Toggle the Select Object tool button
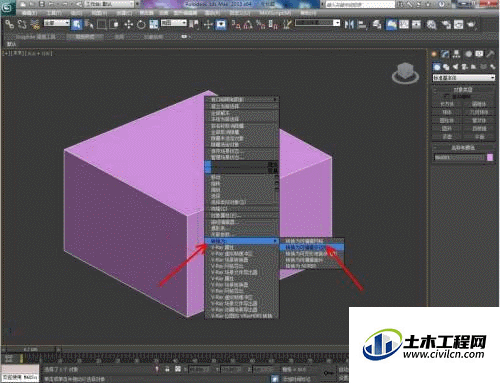 (76, 25)
